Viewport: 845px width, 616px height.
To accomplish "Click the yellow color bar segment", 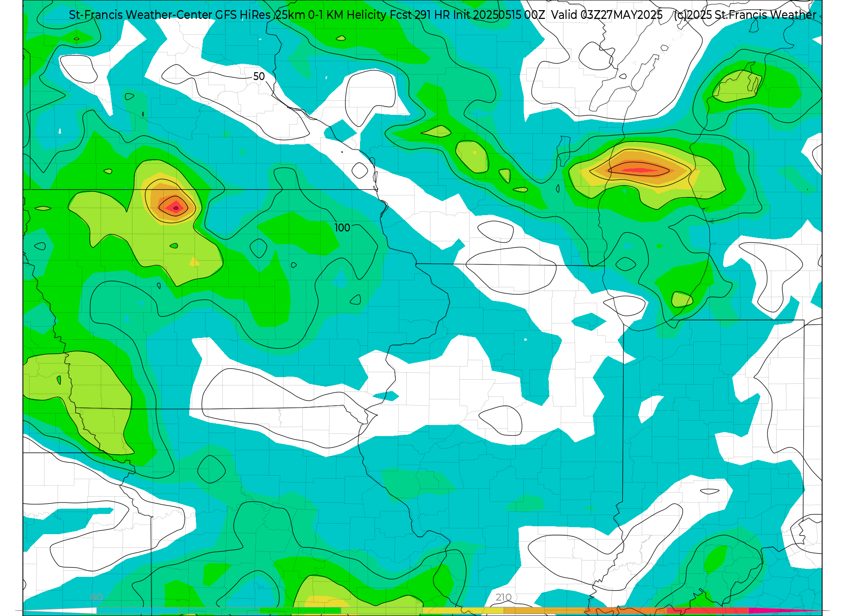I will tap(463, 611).
